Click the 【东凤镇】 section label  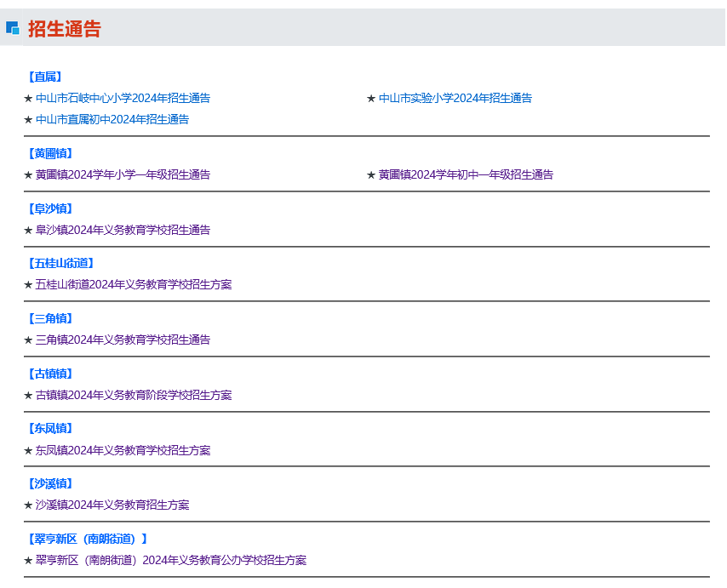pyautogui.click(x=50, y=428)
